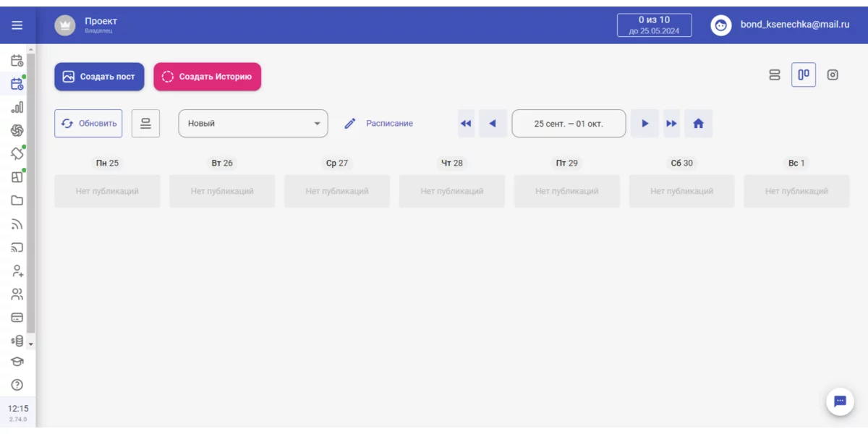Switch to list view layout icon

pyautogui.click(x=775, y=75)
